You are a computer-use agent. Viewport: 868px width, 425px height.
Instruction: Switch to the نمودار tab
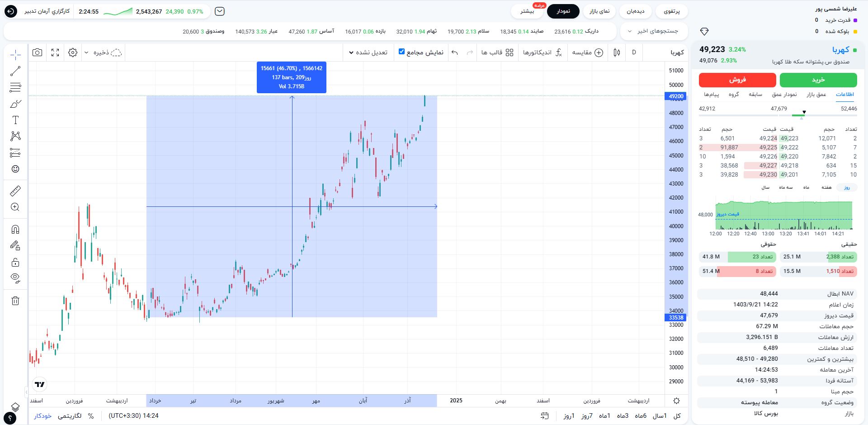point(563,11)
